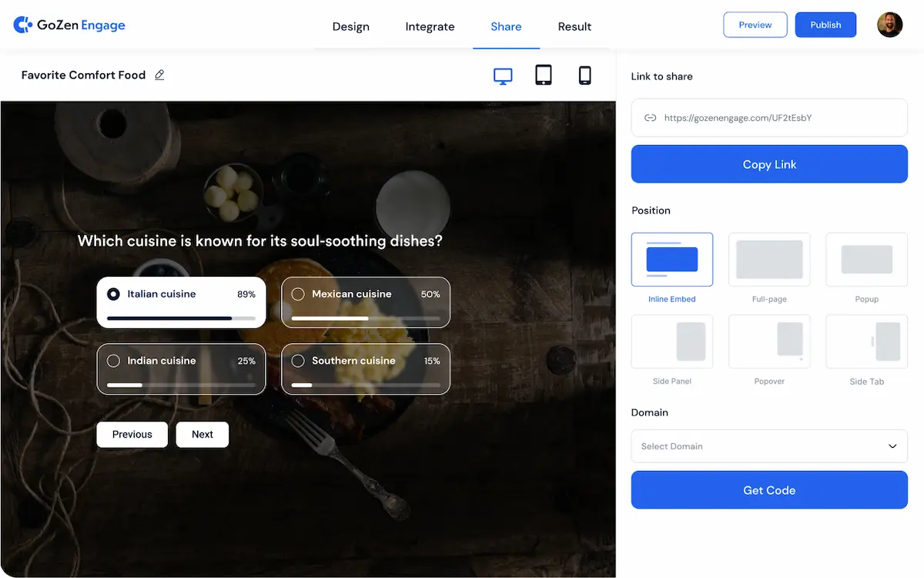Select the Popup position option
The image size is (924, 578).
click(866, 260)
